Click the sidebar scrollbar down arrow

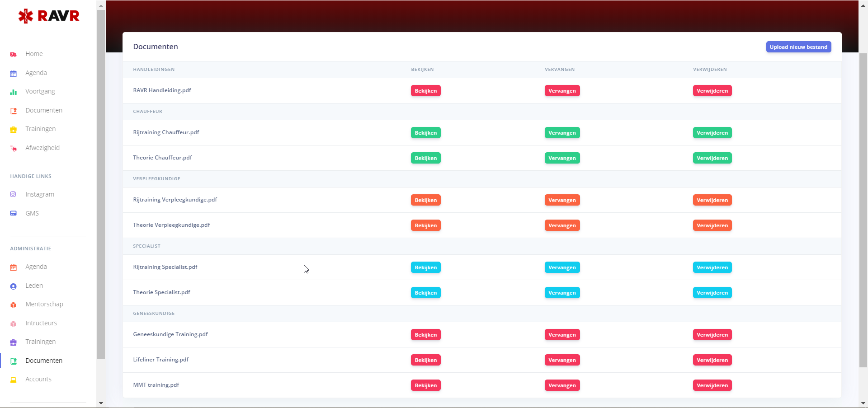101,403
